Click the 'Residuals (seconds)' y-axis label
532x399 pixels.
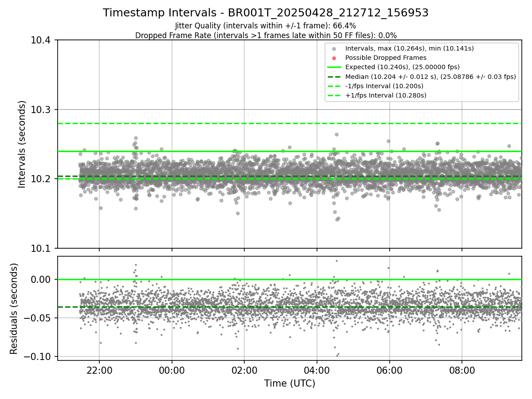(14, 309)
